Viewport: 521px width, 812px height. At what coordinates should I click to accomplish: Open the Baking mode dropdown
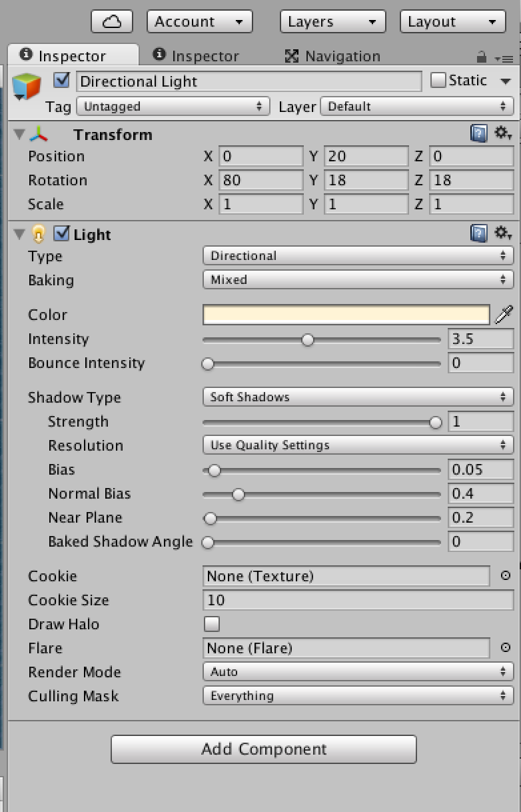coord(358,280)
